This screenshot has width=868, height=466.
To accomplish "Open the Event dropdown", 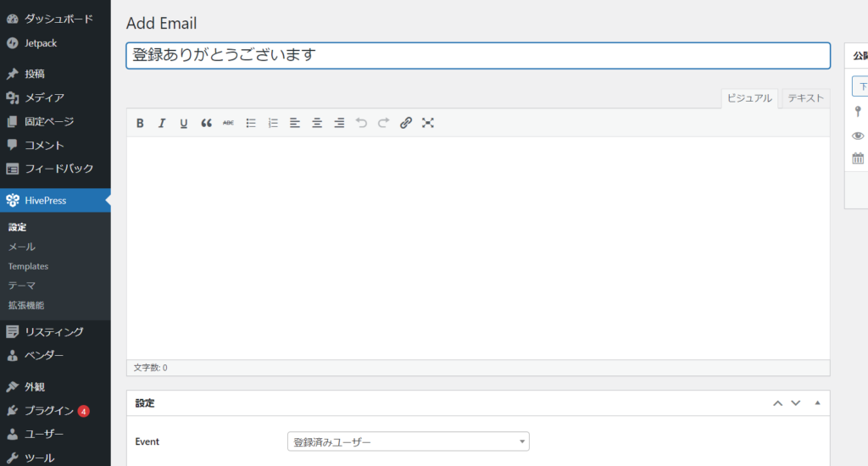I will [409, 441].
